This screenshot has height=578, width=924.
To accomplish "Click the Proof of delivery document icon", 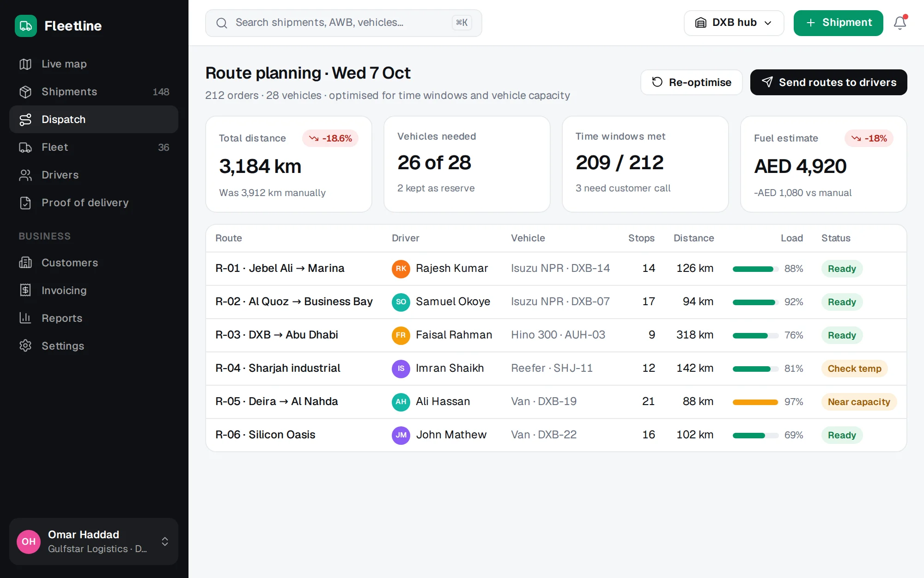I will pyautogui.click(x=25, y=203).
